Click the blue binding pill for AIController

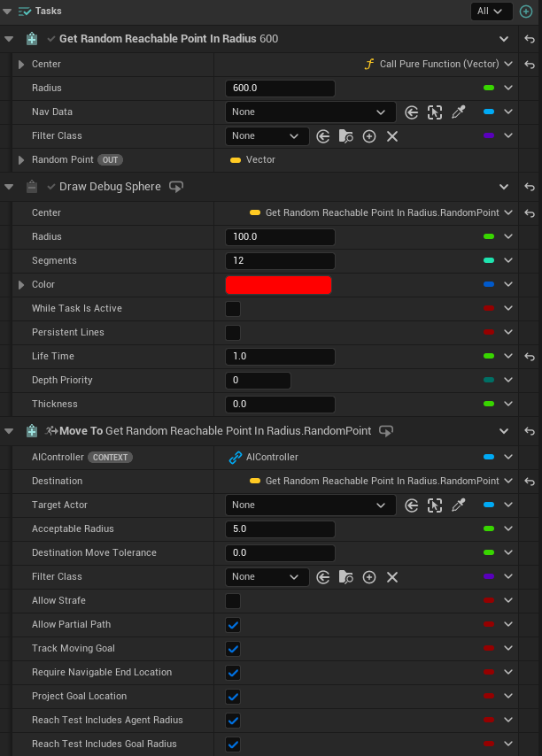tap(489, 457)
